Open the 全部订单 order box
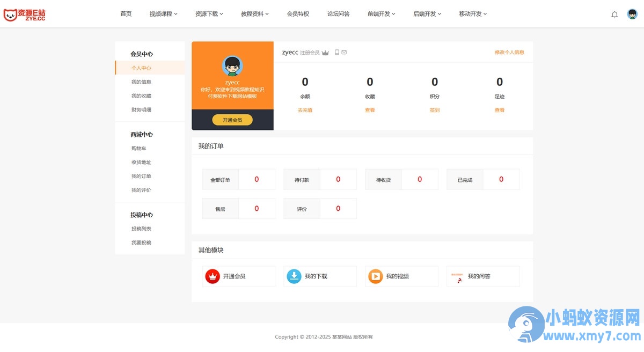Screen dimensions: 644x352 239,180
